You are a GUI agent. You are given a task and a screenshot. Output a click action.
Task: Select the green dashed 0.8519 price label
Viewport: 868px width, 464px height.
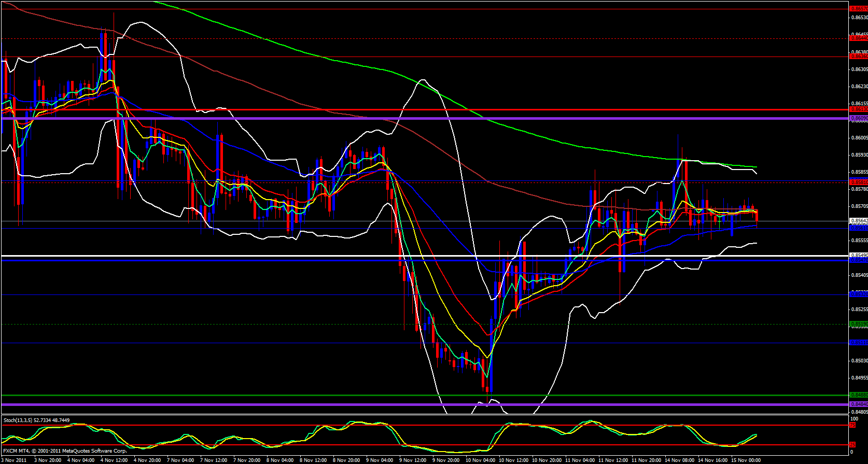858,324
